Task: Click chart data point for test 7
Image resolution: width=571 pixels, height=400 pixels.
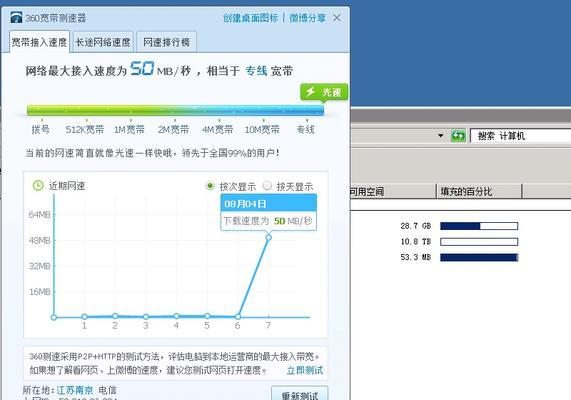Action: click(x=268, y=238)
